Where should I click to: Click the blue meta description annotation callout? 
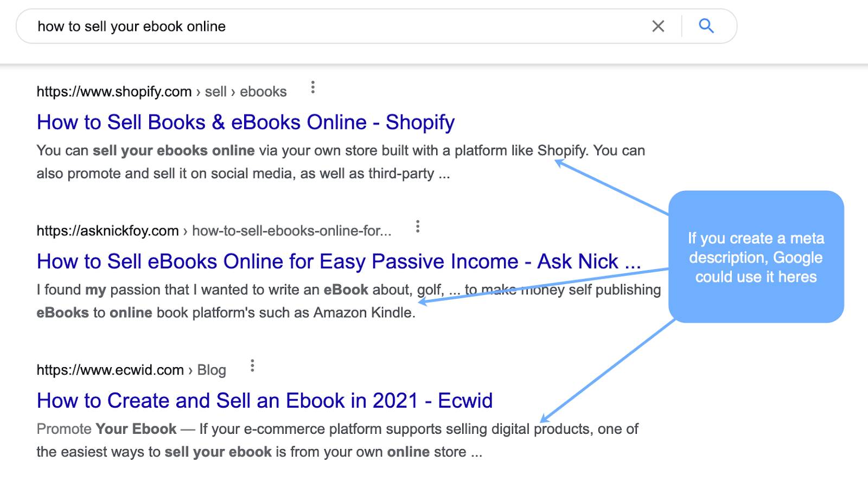click(x=756, y=257)
